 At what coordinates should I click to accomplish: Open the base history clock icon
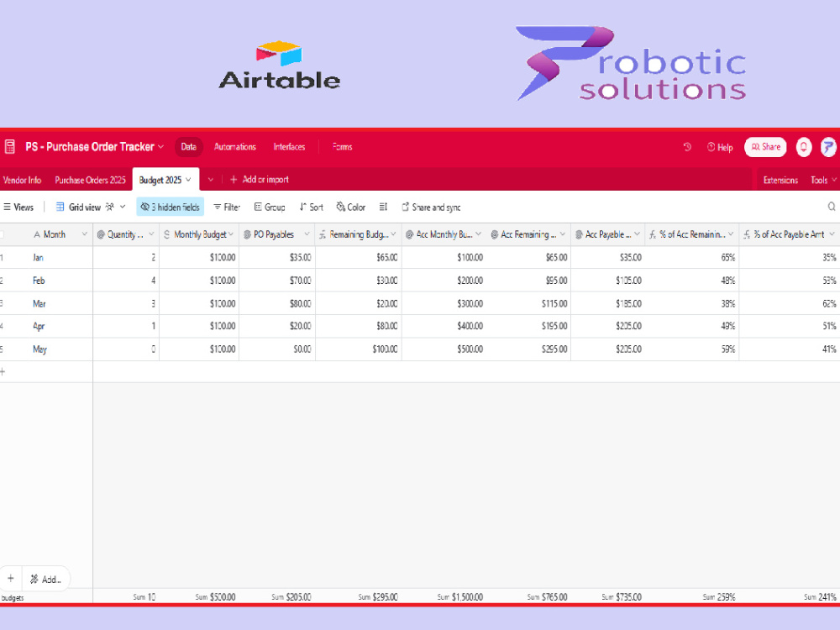[x=687, y=147]
